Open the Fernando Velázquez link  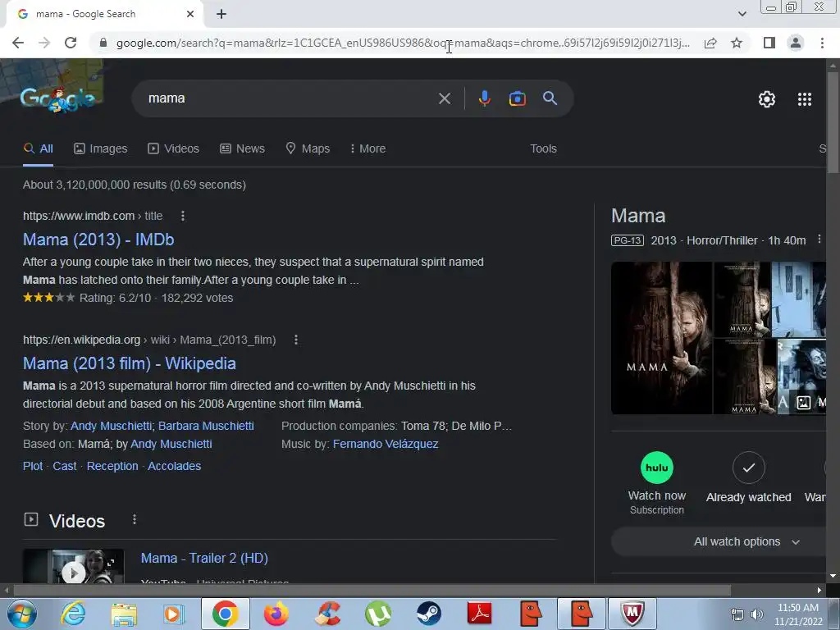(386, 444)
